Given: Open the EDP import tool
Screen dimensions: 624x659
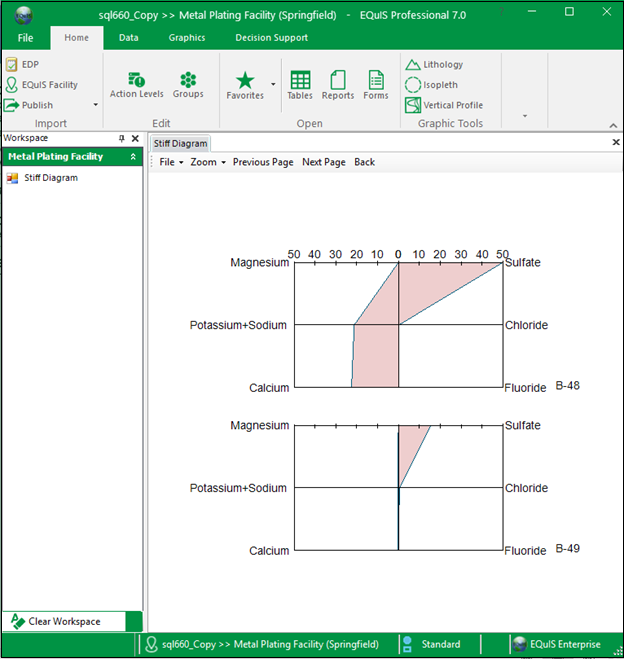Looking at the screenshot, I should click(22, 65).
